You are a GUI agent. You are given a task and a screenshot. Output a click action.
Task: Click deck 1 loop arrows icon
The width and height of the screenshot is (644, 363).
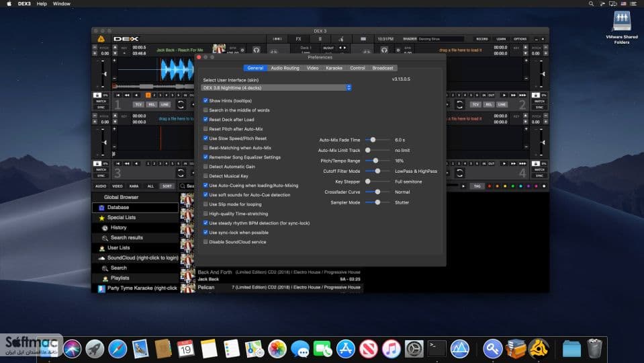pos(180,104)
